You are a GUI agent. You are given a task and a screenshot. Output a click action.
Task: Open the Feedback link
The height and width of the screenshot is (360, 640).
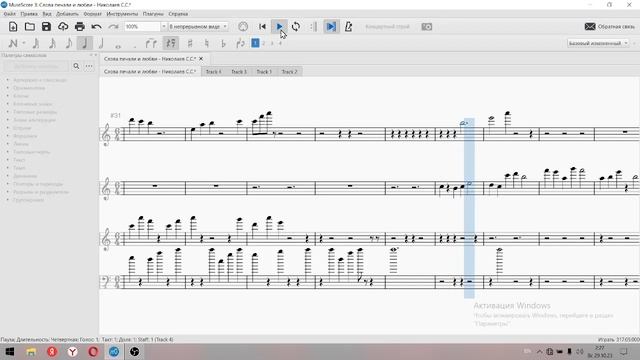[x=610, y=27]
